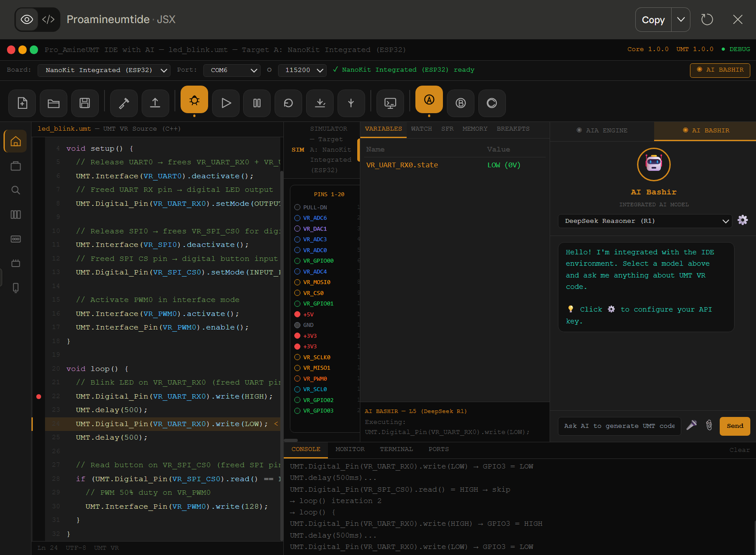Select target C circle icon
The image size is (756, 555).
pos(492,103)
